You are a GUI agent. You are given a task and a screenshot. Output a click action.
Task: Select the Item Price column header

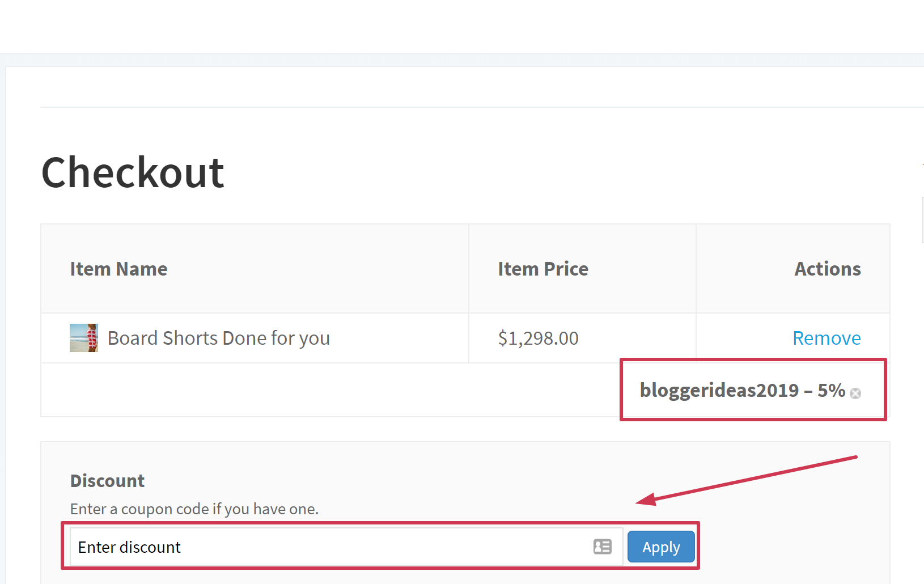[542, 269]
